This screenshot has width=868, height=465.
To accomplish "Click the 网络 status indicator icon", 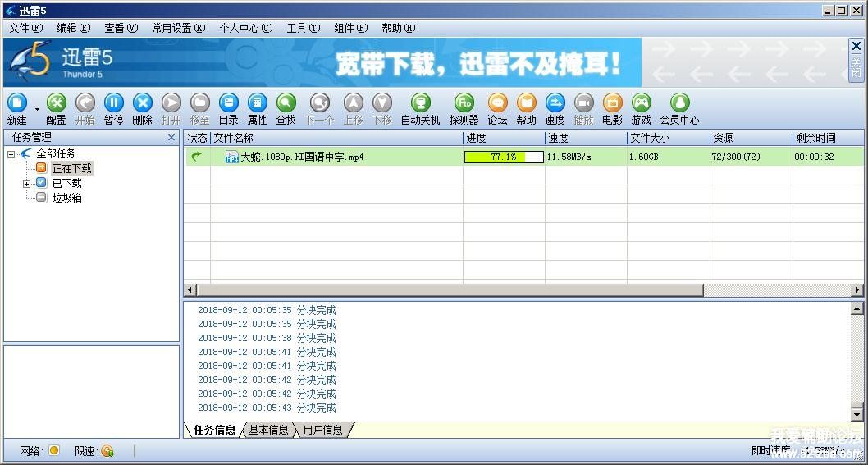I will coord(53,450).
